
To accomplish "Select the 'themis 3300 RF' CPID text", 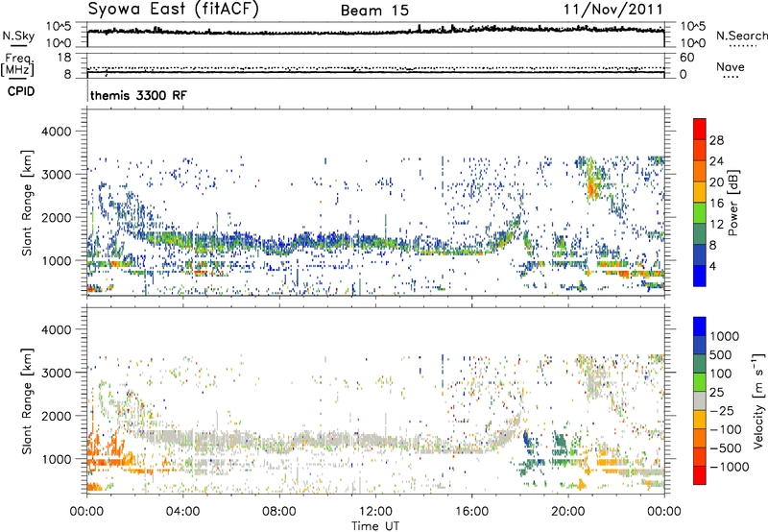I will (138, 95).
